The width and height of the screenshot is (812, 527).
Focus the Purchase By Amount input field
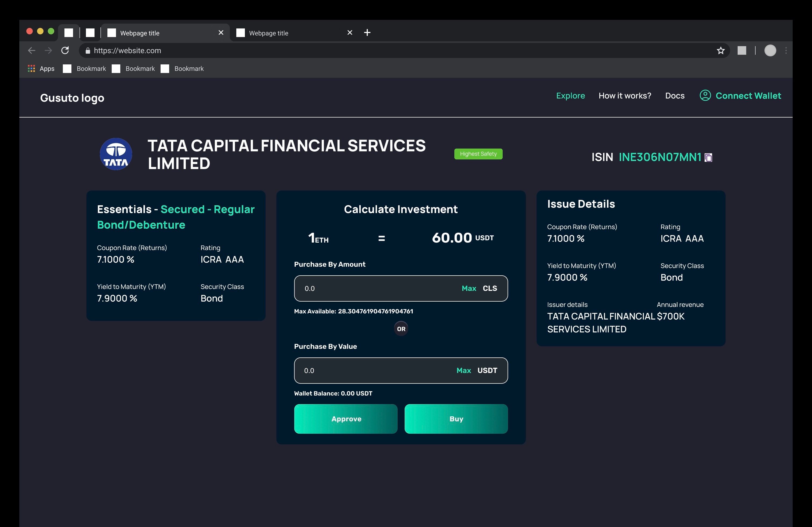tap(401, 288)
